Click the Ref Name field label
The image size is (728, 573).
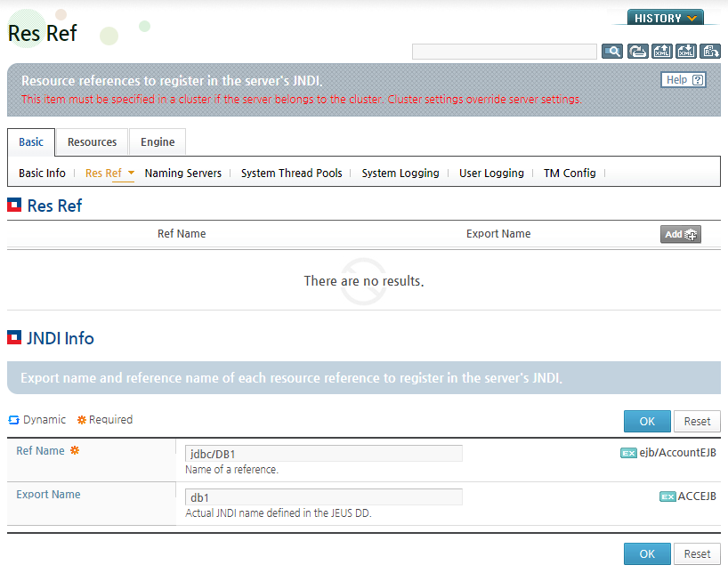[x=40, y=451]
